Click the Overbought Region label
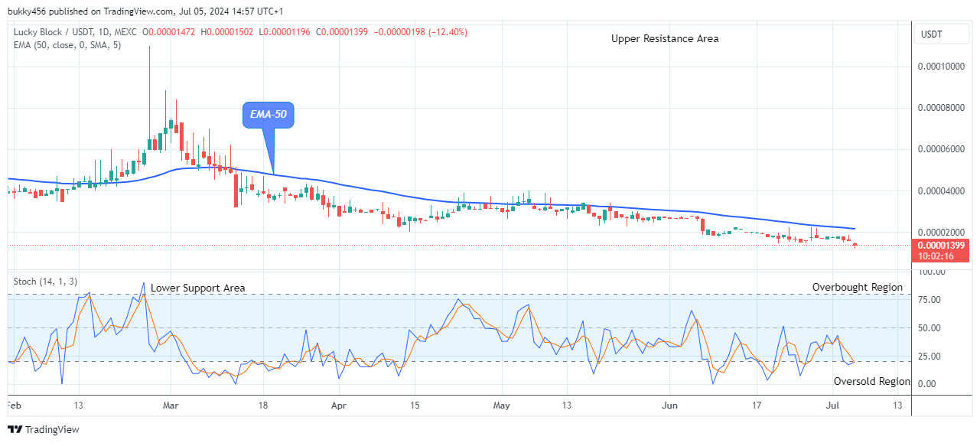980x443 pixels. (858, 287)
